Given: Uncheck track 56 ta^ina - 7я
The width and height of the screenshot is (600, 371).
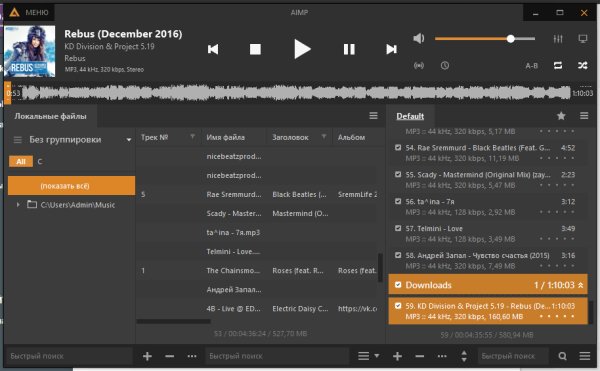Looking at the screenshot, I should coord(398,201).
